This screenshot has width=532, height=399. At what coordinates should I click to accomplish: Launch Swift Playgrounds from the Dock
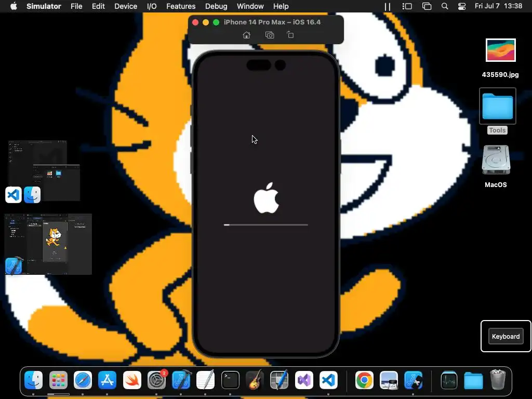(x=132, y=380)
